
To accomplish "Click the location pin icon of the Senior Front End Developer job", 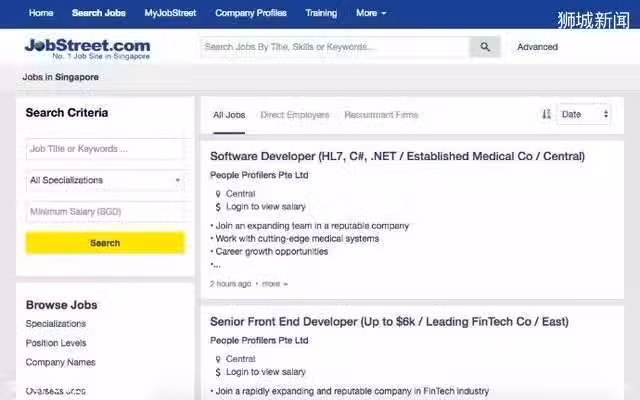I will coord(218,359).
